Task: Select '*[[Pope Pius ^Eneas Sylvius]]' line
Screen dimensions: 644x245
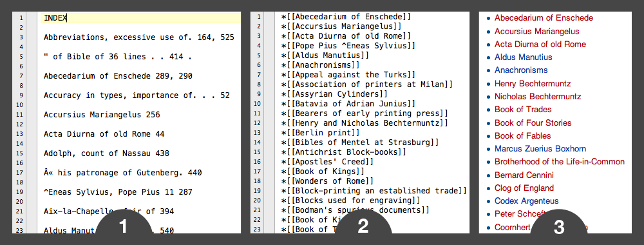Action: [348, 46]
